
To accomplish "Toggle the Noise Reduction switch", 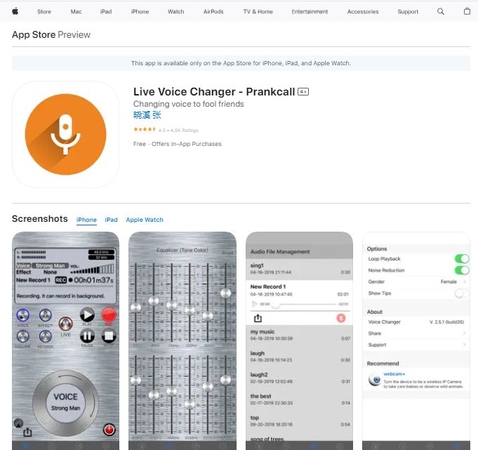I will [462, 270].
